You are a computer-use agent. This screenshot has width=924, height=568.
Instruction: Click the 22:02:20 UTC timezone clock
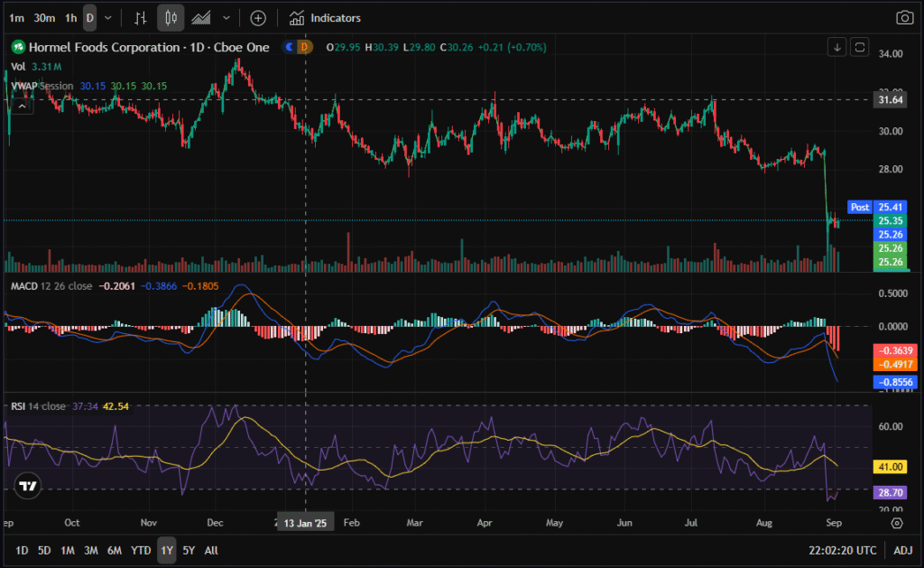pyautogui.click(x=842, y=550)
